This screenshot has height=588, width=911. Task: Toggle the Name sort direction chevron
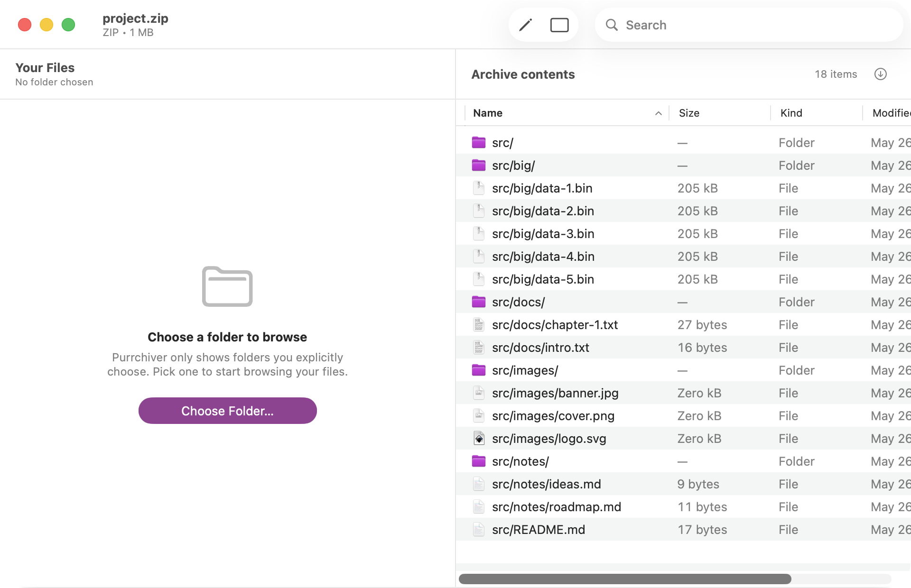(x=658, y=113)
